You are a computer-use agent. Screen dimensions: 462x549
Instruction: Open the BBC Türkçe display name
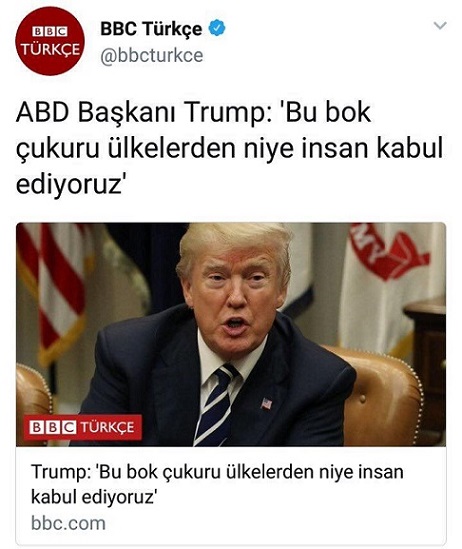coord(151,28)
